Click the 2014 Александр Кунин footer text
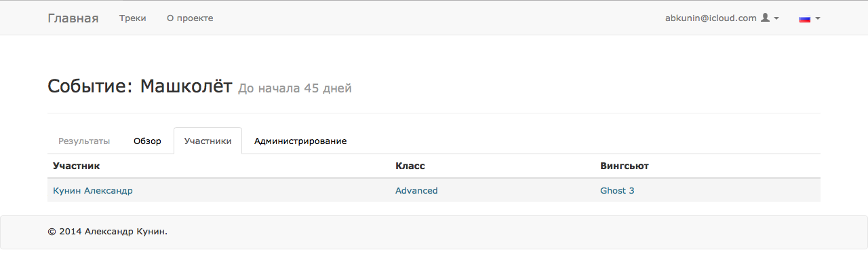The height and width of the screenshot is (267, 868). (113, 232)
